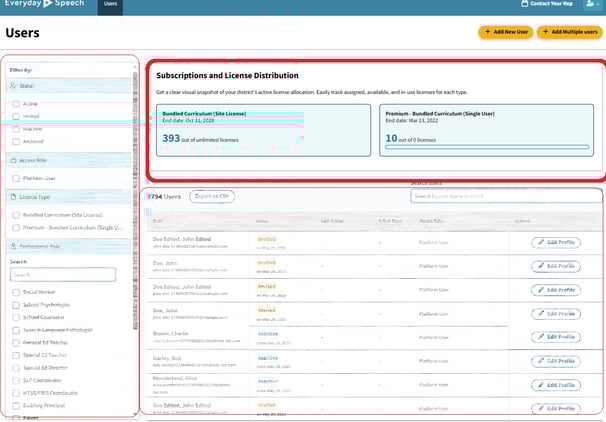Click the Add Multiple users button

pyautogui.click(x=570, y=32)
